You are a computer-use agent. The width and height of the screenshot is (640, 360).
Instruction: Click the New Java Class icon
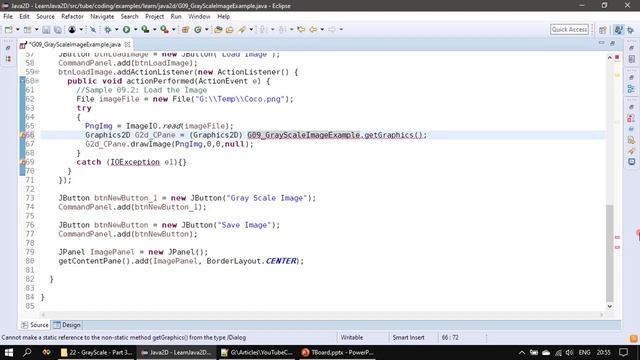pyautogui.click(x=198, y=29)
